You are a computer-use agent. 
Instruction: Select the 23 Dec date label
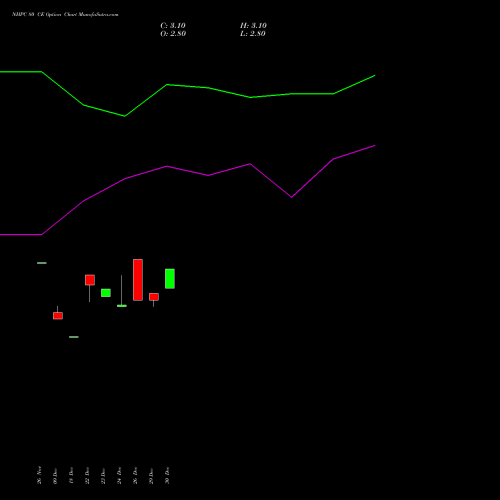click(x=103, y=476)
